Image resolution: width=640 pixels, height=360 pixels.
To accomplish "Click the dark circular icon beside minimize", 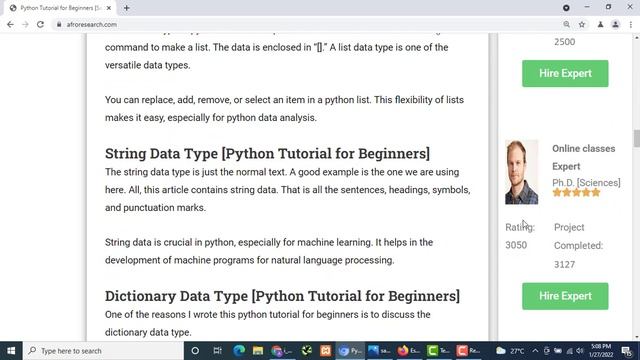I will [x=566, y=8].
